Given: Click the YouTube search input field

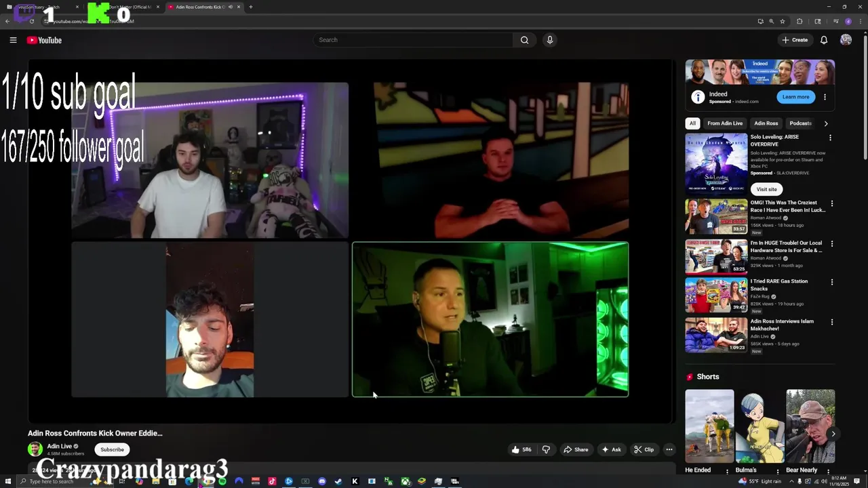Looking at the screenshot, I should click(x=414, y=40).
